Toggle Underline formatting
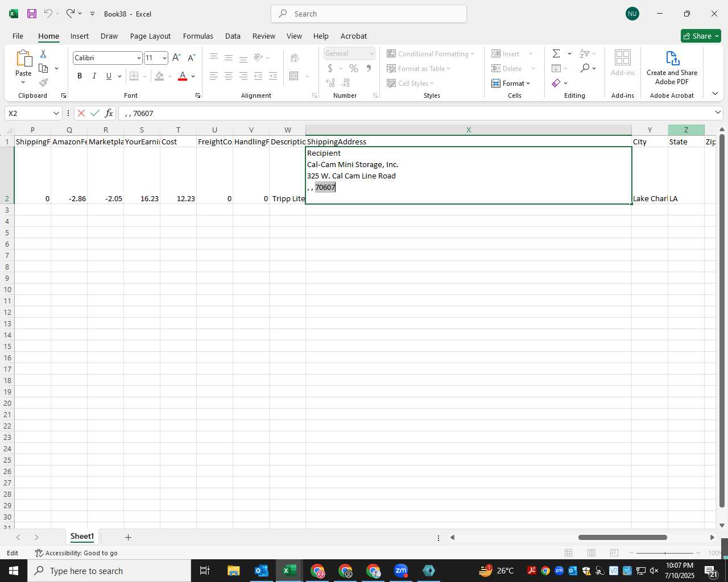Image resolution: width=728 pixels, height=582 pixels. 109,76
